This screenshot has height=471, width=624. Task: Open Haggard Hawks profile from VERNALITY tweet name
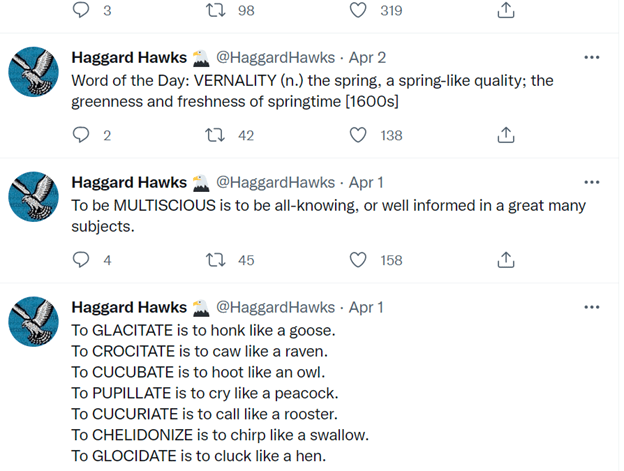[129, 57]
